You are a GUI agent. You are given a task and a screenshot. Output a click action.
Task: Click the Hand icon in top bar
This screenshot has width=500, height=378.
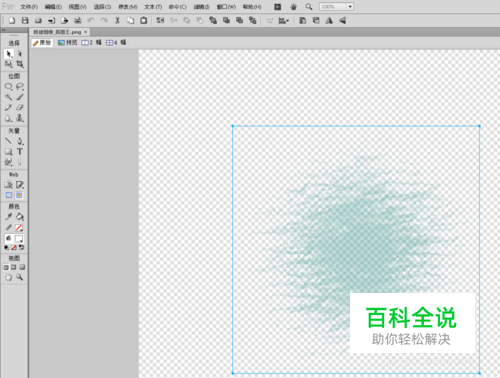[293, 7]
